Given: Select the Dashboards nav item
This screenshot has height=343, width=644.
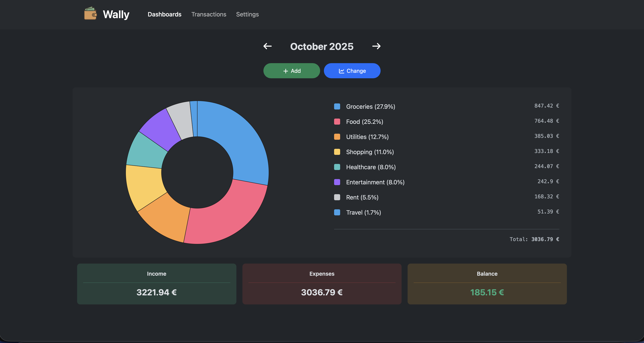Looking at the screenshot, I should 164,14.
